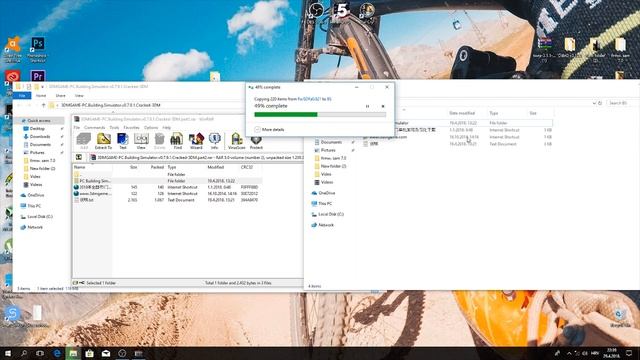Cancel the file copy operation
Screen dimensions: 640x360
[x=383, y=107]
